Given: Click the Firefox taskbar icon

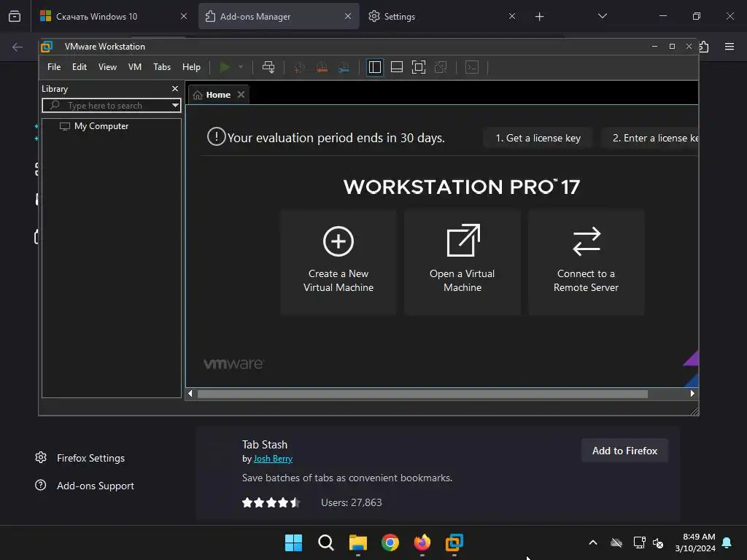Looking at the screenshot, I should pos(422,542).
